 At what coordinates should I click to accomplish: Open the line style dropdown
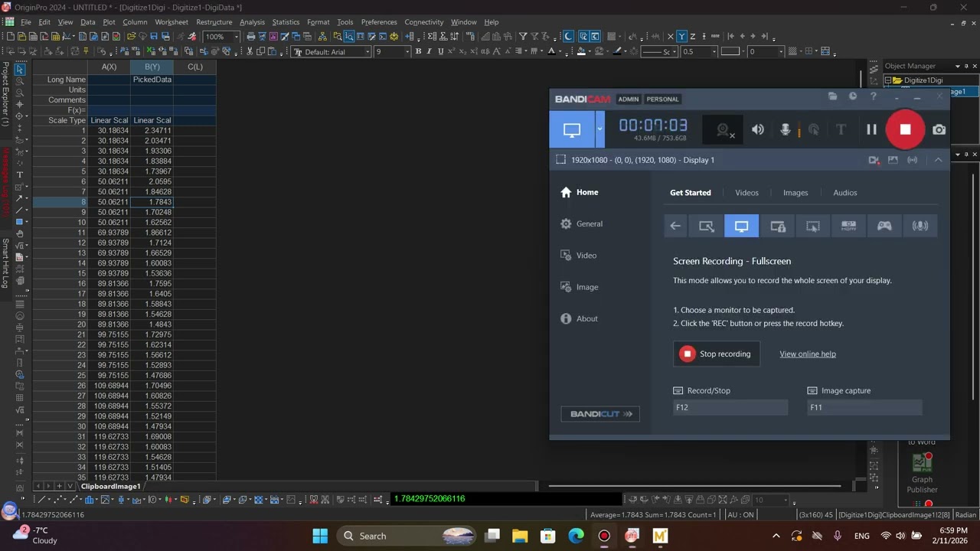674,52
